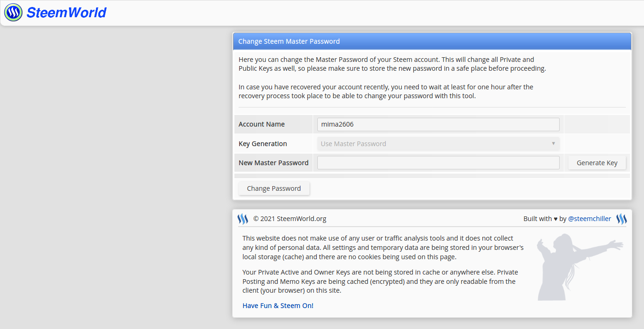Screen dimensions: 644x329
Task: Focus the New Master Password input field
Action: coord(438,163)
